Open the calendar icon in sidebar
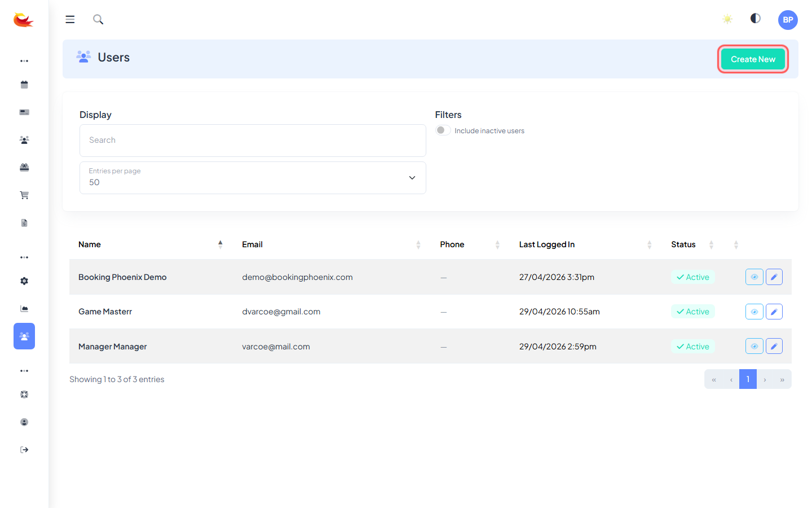The image size is (812, 508). click(x=24, y=85)
